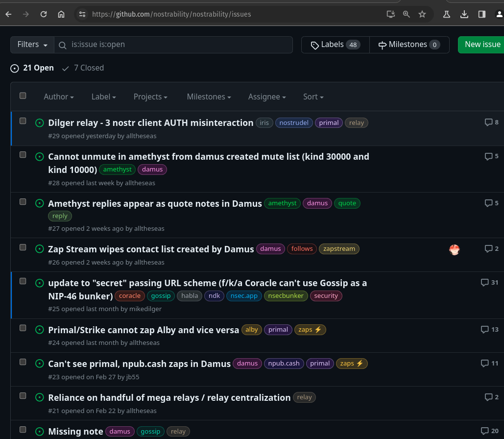Open the comment icon with 8 on issue #29
This screenshot has height=439, width=504.
(491, 122)
